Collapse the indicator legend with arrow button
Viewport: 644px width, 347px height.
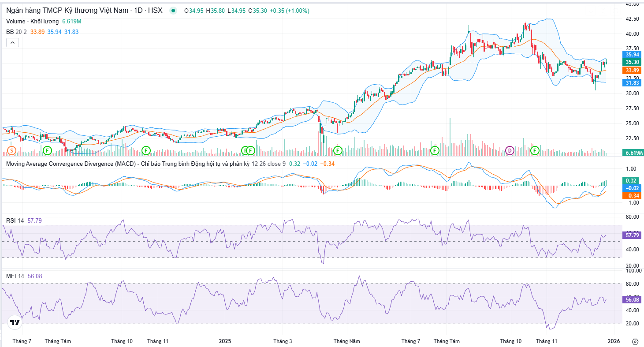12,42
